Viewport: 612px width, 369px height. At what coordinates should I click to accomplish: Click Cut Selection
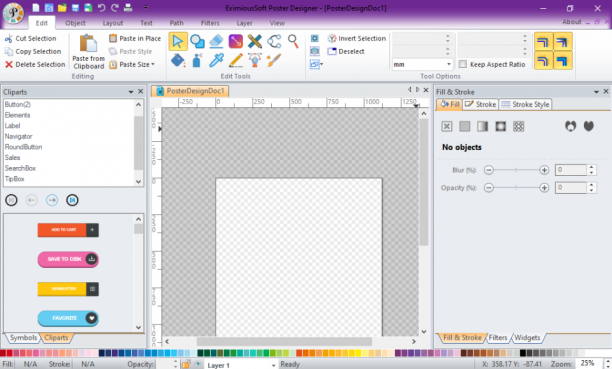click(31, 38)
